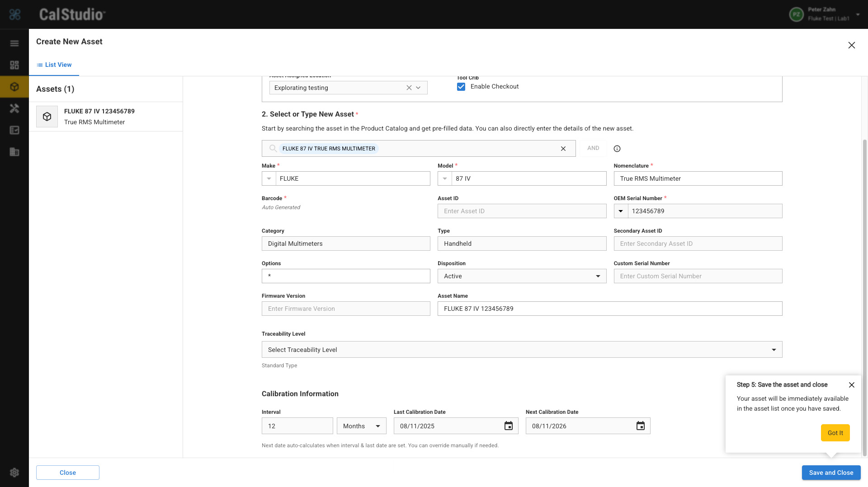868x487 pixels.
Task: Click the Options input field
Action: point(346,276)
